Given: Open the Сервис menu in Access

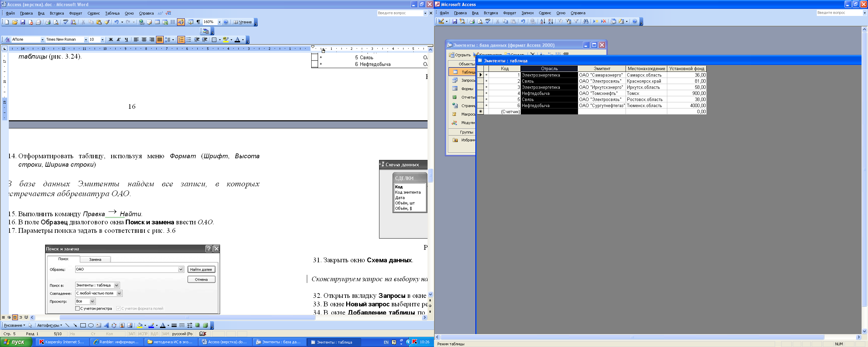Looking at the screenshot, I should (545, 13).
